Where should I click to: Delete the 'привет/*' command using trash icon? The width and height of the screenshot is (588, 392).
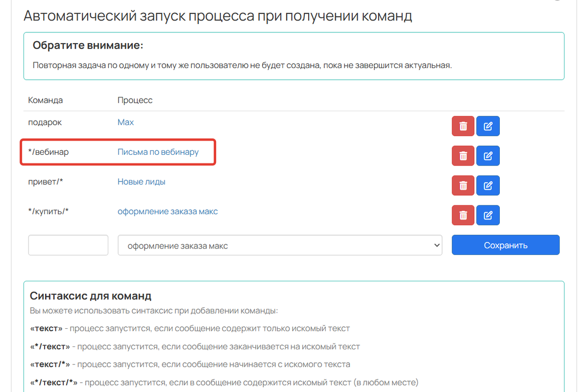coord(463,185)
